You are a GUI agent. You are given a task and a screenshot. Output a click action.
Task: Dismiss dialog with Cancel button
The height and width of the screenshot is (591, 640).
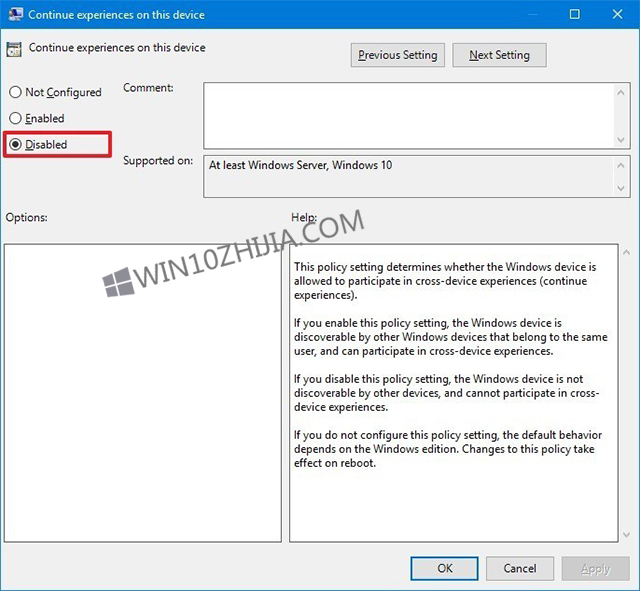coord(520,569)
